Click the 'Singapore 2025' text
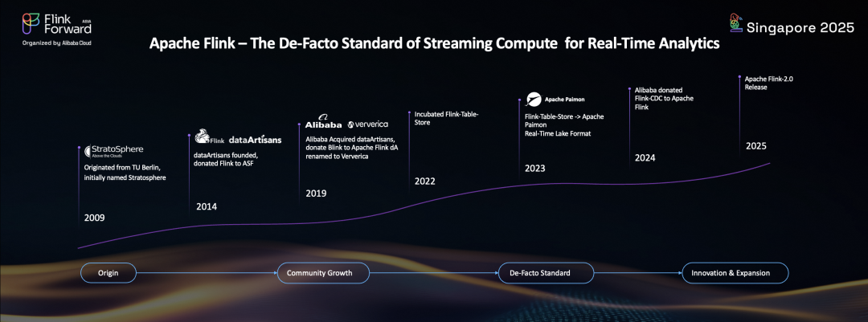868x322 pixels. tap(800, 28)
